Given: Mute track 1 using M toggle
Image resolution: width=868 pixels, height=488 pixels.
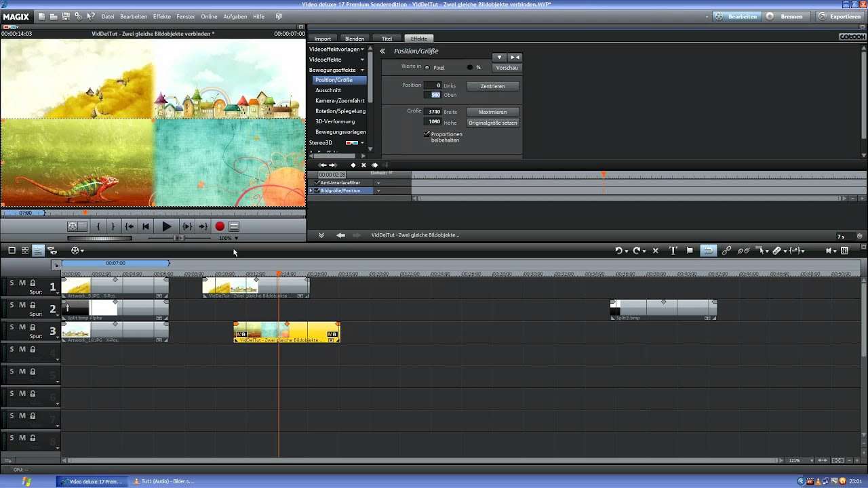Looking at the screenshot, I should point(22,283).
